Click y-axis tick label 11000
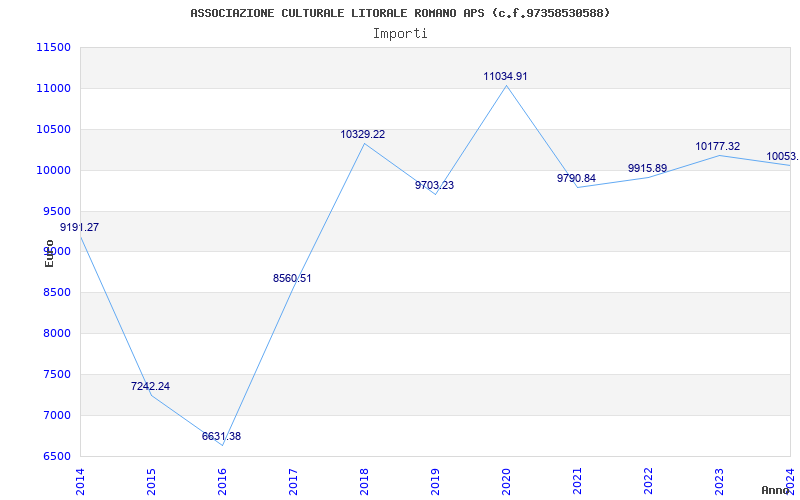 53,88
